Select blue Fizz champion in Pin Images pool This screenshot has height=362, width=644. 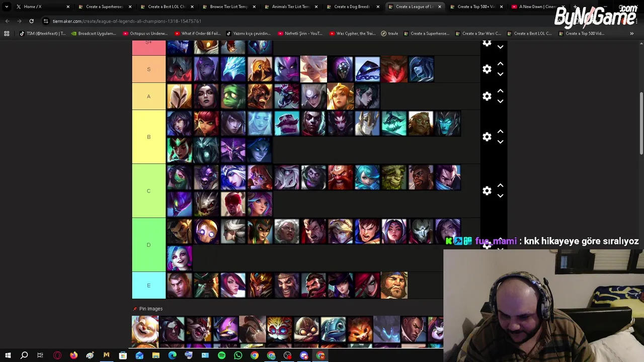pyautogui.click(x=333, y=329)
